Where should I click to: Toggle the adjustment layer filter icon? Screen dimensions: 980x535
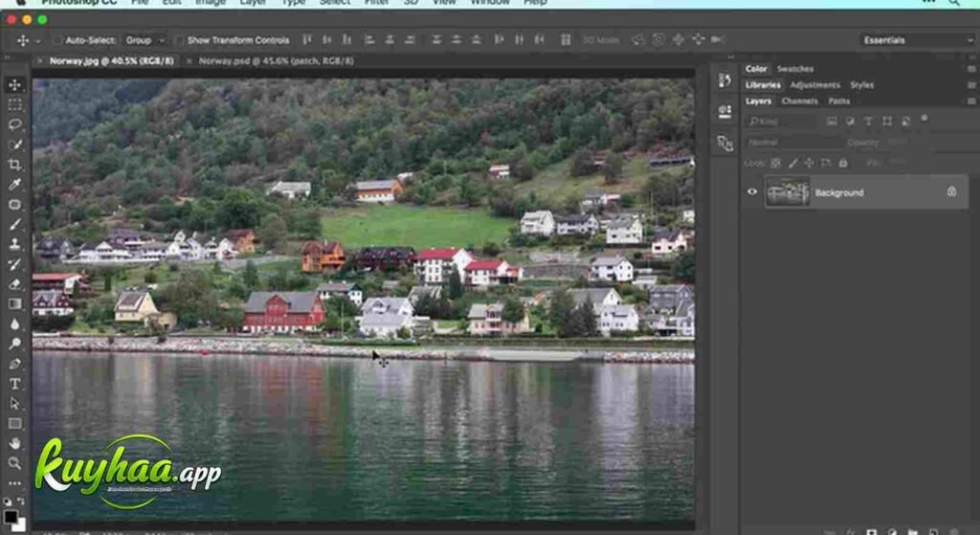(850, 122)
